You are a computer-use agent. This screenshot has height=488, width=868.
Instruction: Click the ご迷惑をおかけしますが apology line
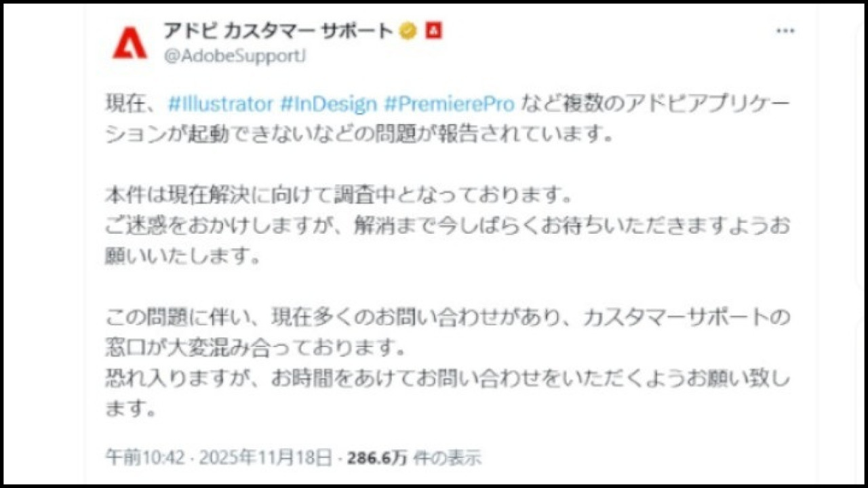(x=448, y=226)
